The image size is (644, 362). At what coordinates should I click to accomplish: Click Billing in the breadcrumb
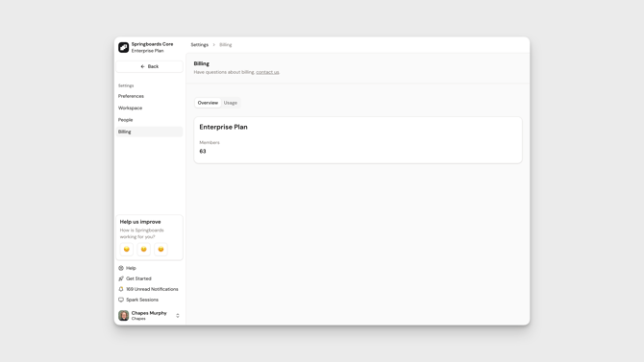(226, 45)
